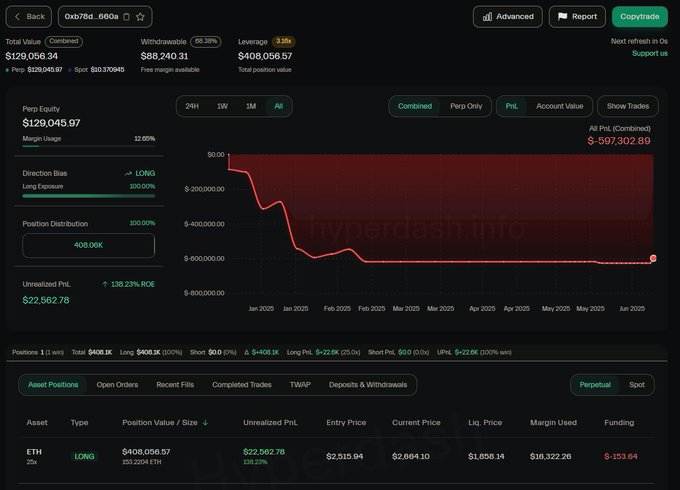Click the Copytrade button

point(640,16)
